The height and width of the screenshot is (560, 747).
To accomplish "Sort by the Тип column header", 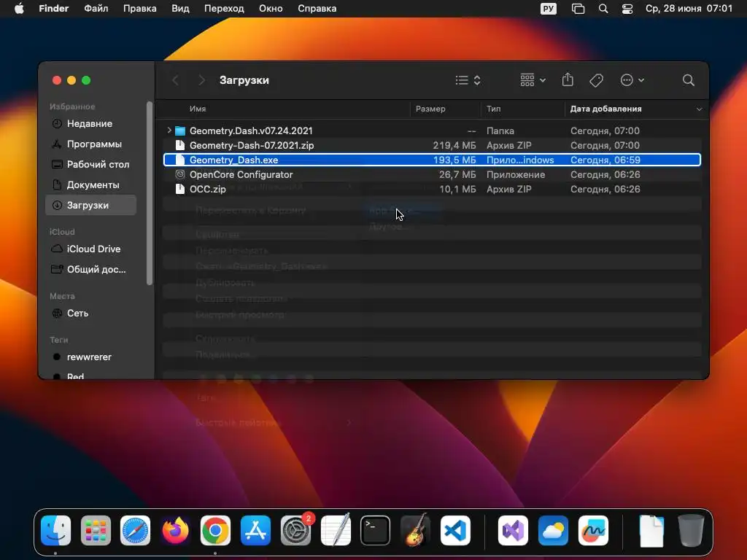I will click(x=494, y=109).
